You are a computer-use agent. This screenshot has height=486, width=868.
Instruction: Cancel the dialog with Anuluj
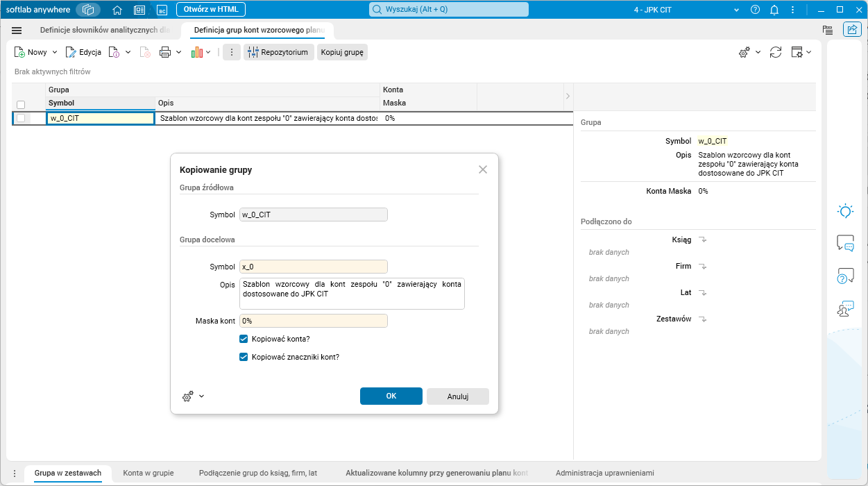458,396
